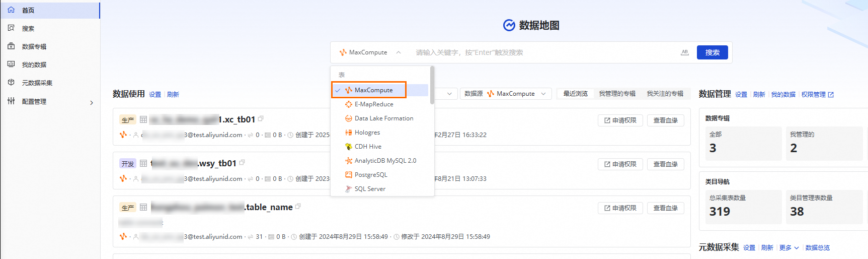Viewport: 868px width, 259px height.
Task: Click the Hologres icon in dropdown
Action: pyautogui.click(x=348, y=133)
